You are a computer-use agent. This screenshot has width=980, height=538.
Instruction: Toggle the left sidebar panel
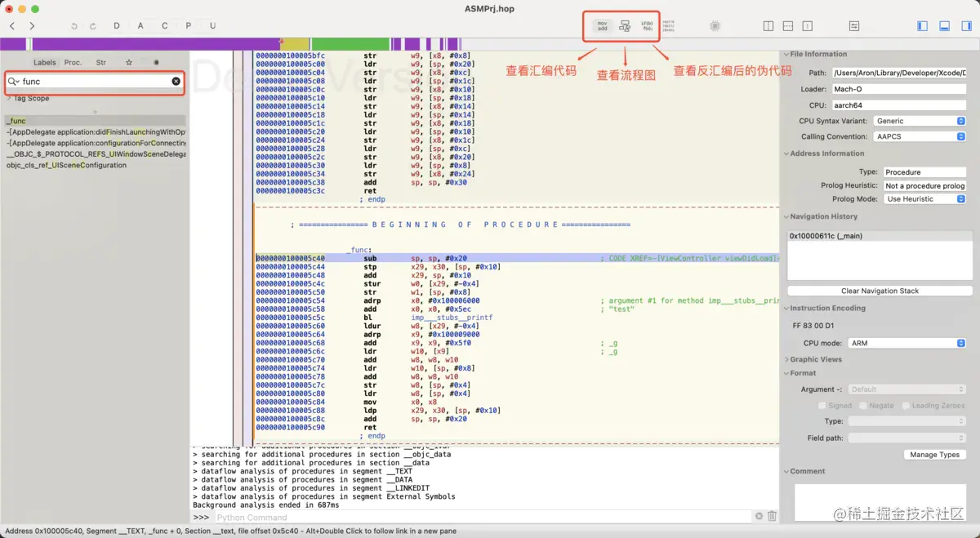(923, 26)
